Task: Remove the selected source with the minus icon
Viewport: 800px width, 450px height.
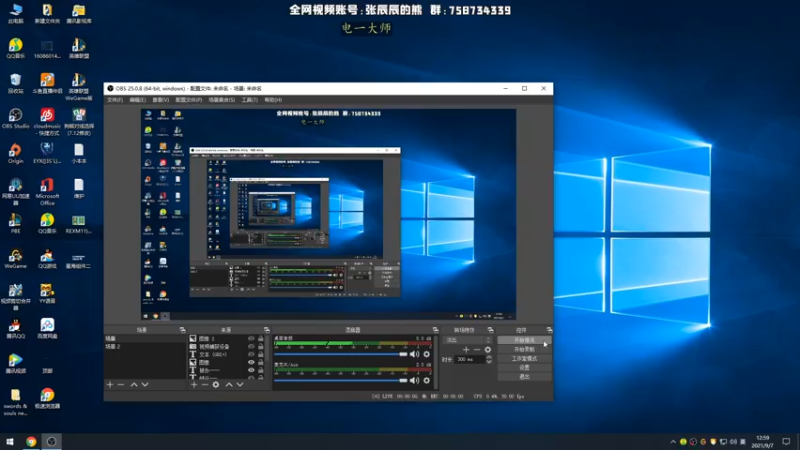Action: 205,385
